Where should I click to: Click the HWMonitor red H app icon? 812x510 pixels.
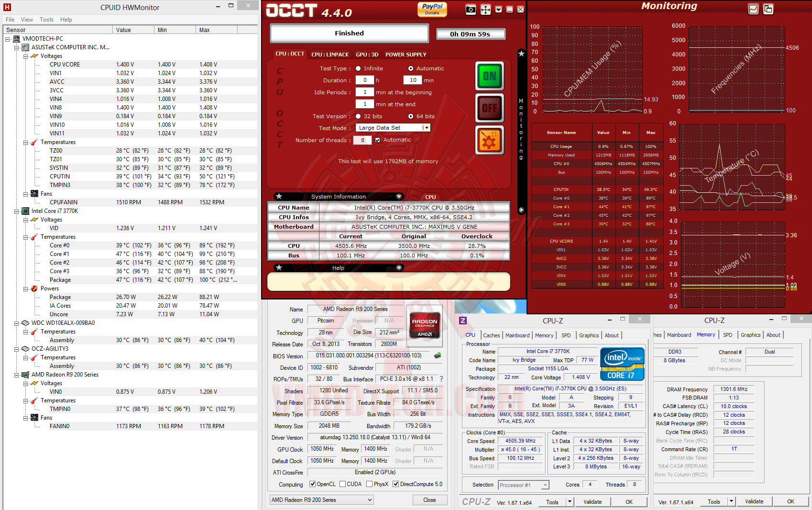coord(7,7)
